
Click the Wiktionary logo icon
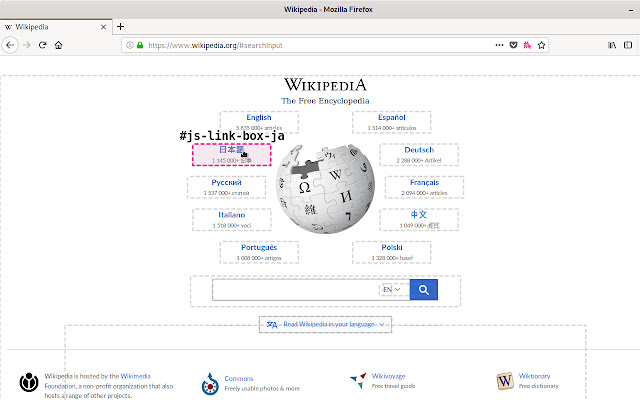[x=504, y=381]
